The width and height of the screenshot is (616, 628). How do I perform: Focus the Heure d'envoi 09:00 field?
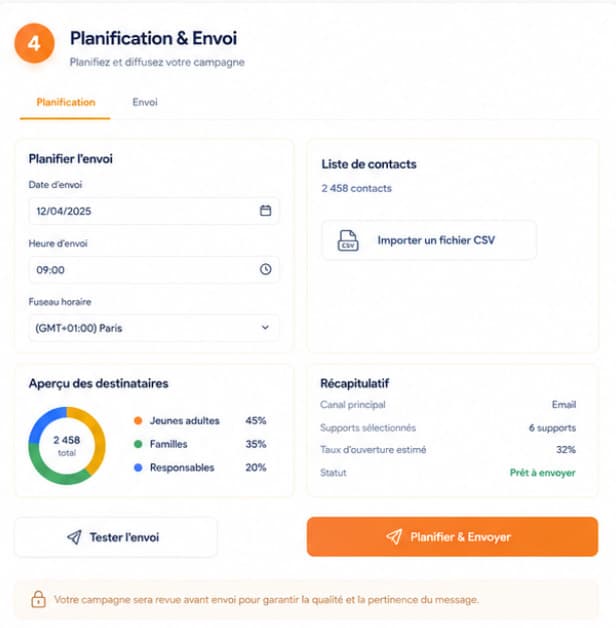[x=154, y=270]
